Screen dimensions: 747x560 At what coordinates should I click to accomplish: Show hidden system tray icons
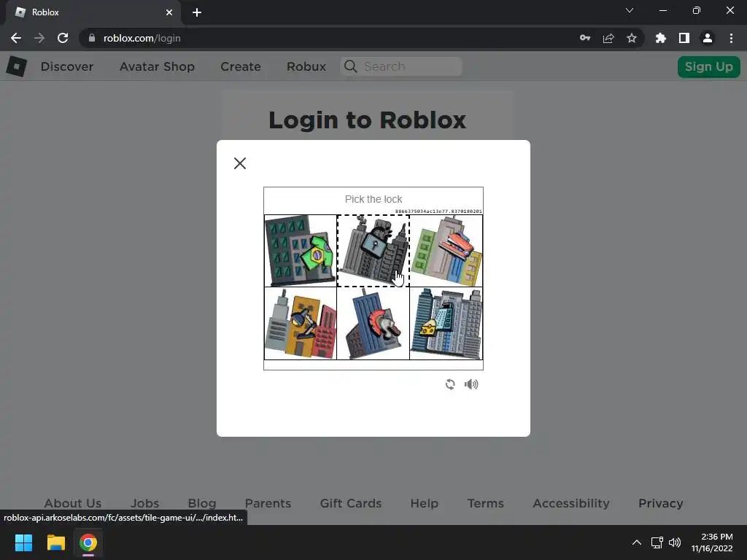point(636,542)
